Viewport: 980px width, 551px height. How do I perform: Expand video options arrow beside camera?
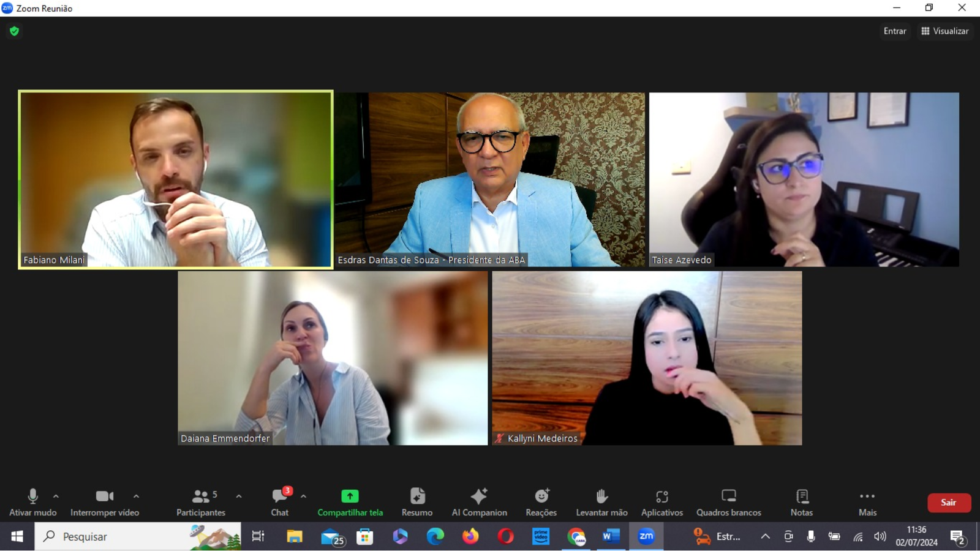tap(136, 497)
